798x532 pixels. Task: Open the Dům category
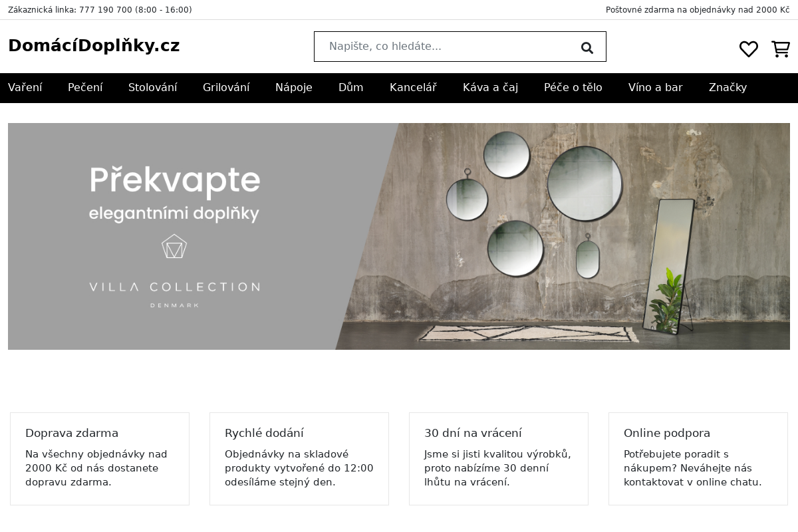[350, 88]
